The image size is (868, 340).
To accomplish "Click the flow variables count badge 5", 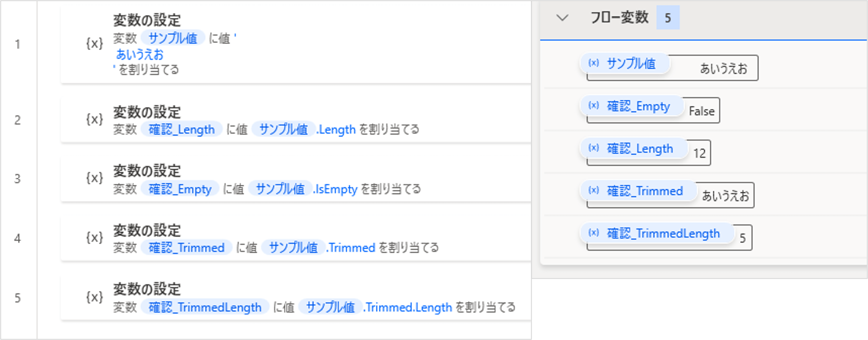I will tap(667, 18).
